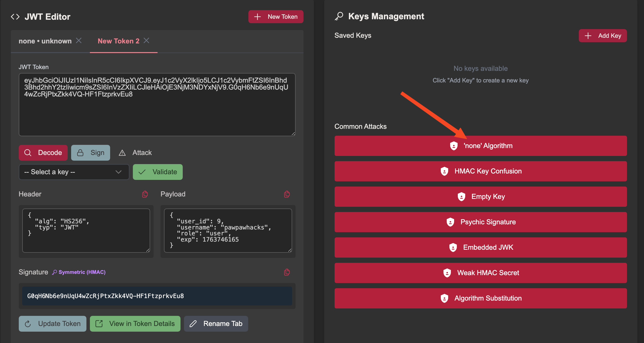
Task: Click the green Validate button
Action: click(x=158, y=172)
